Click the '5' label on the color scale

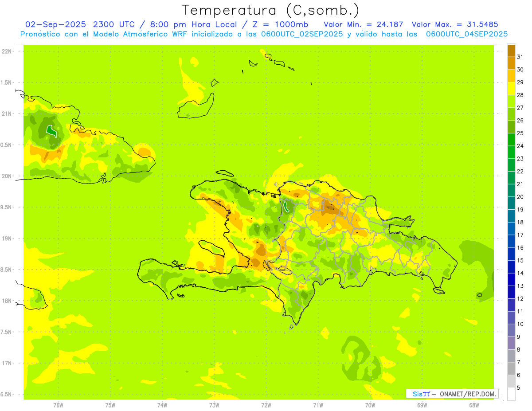click(519, 388)
